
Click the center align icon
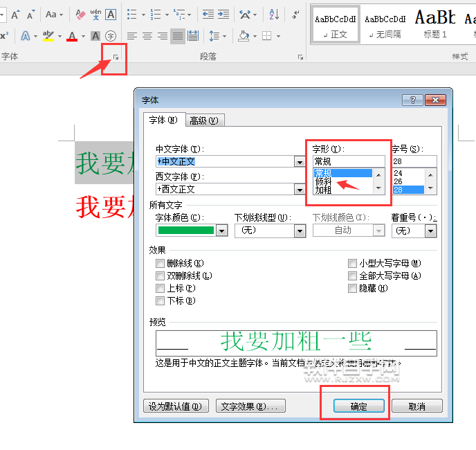coord(147,36)
